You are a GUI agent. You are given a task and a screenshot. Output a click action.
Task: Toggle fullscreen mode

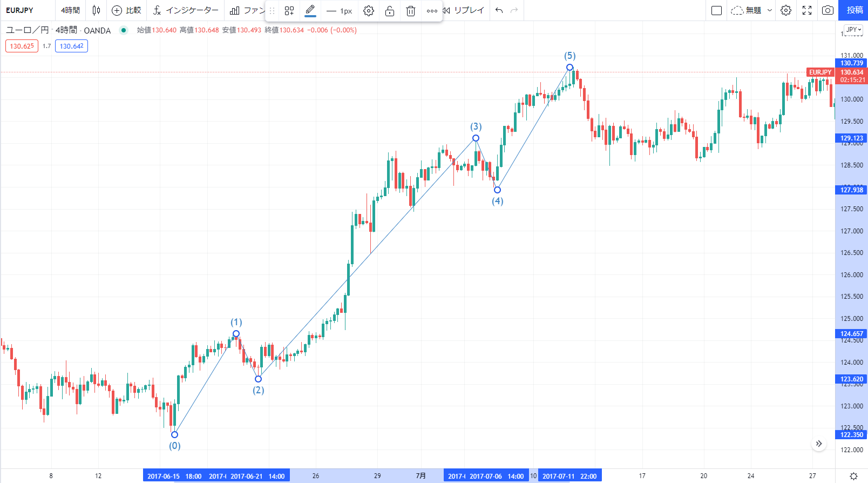point(807,10)
